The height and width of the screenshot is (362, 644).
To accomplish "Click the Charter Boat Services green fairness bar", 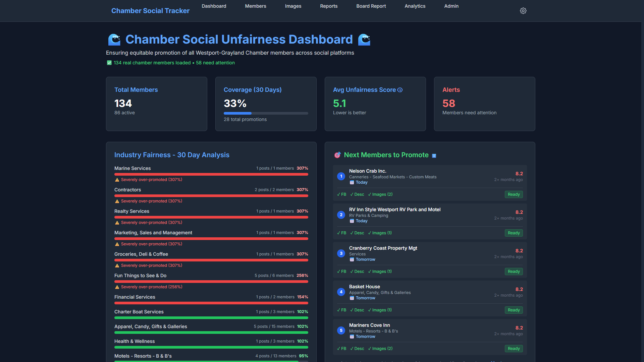I will 211,318.
